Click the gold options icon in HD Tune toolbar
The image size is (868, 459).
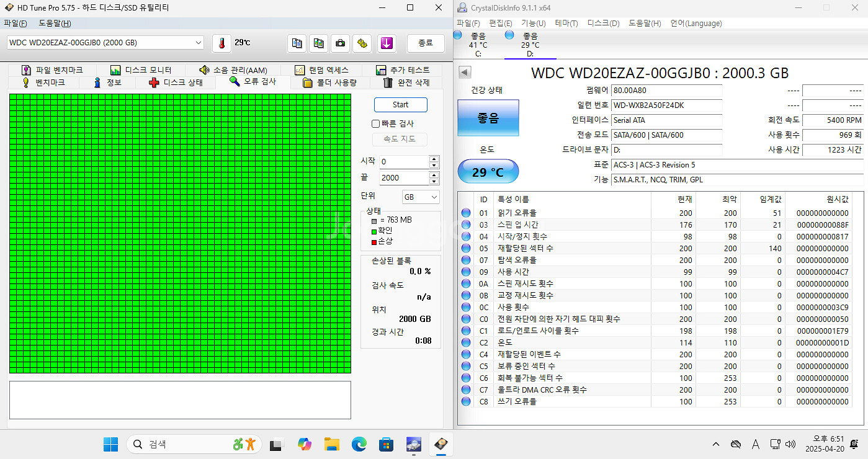pos(363,43)
